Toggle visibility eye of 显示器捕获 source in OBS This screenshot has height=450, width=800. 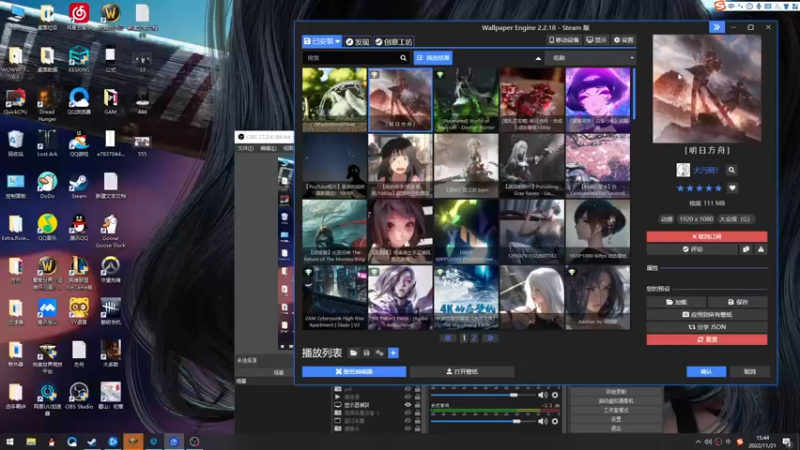coord(408,405)
